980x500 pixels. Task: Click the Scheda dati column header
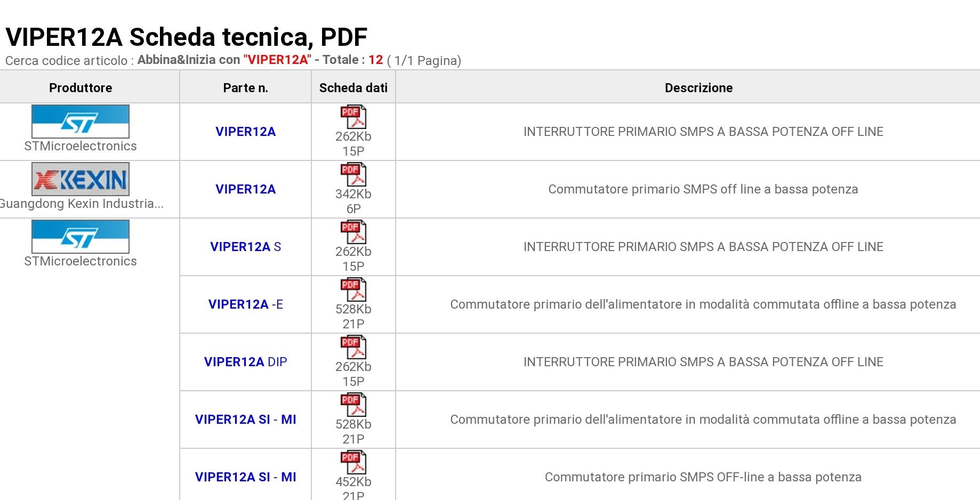pyautogui.click(x=353, y=88)
